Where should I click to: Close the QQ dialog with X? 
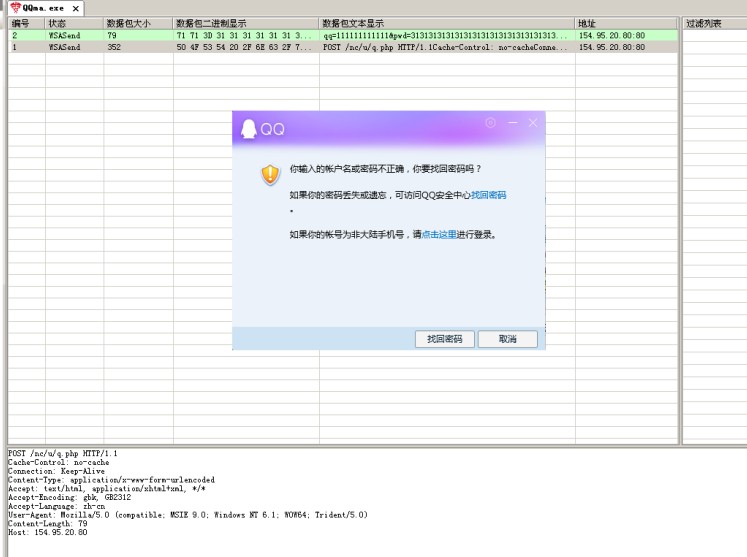coord(533,123)
